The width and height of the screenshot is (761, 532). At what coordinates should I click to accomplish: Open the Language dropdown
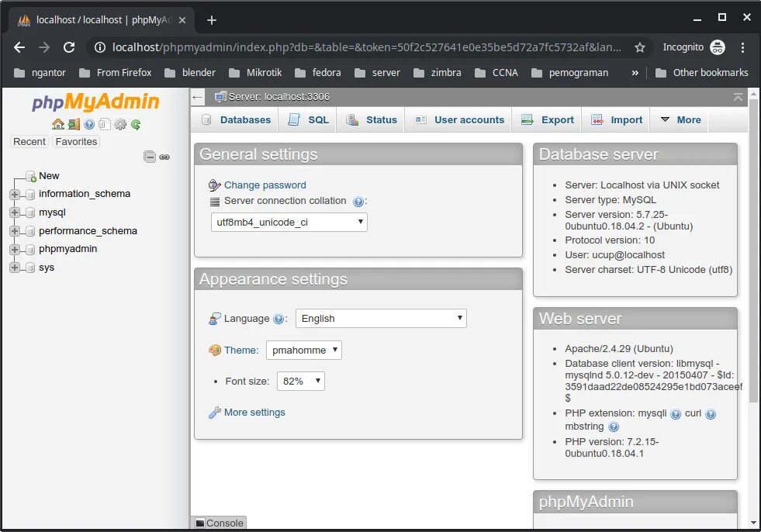click(381, 319)
